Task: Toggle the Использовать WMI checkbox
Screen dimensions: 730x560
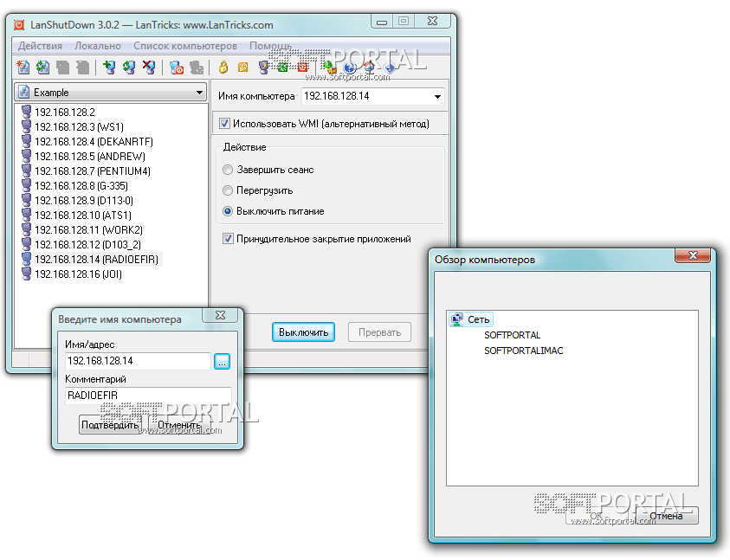Action: 225,124
